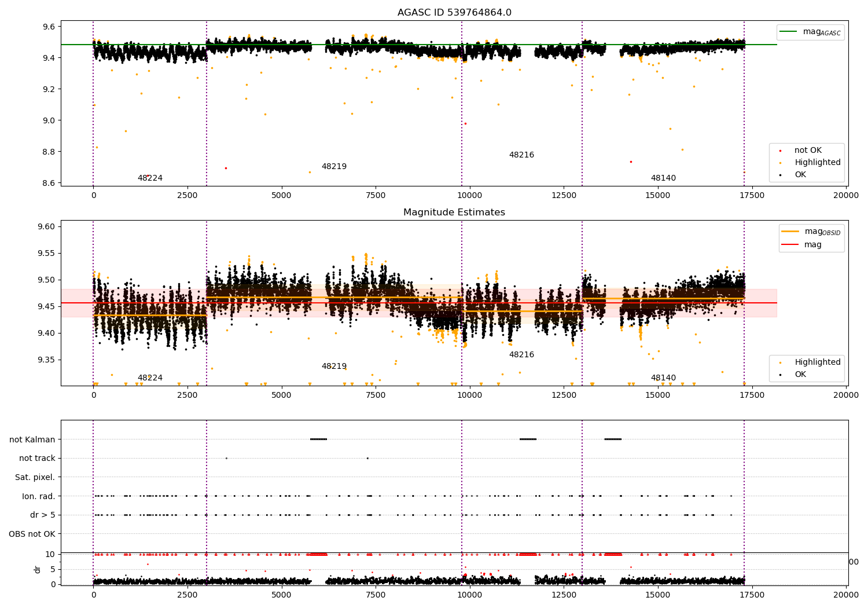Click the y-axis tick 9.50 in Magnitude Estimates plot
The height and width of the screenshot is (608, 868).
[x=47, y=280]
